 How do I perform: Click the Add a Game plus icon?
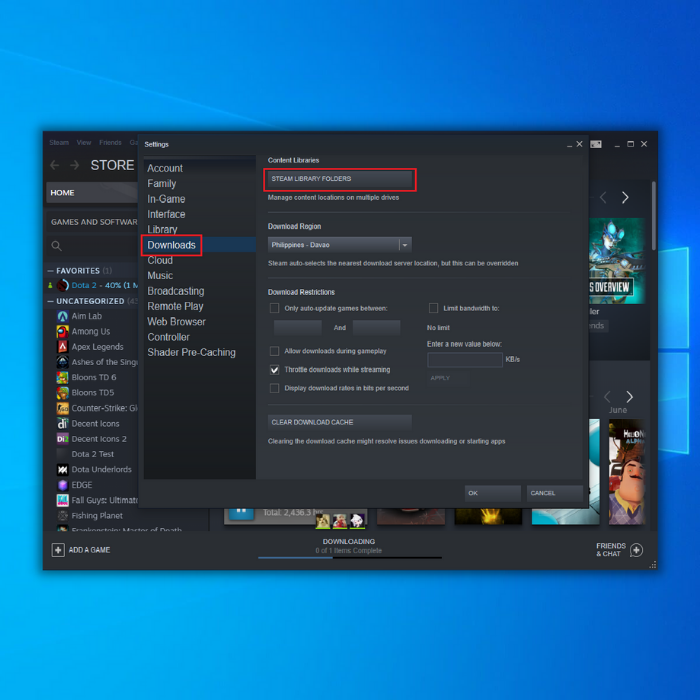click(x=58, y=550)
